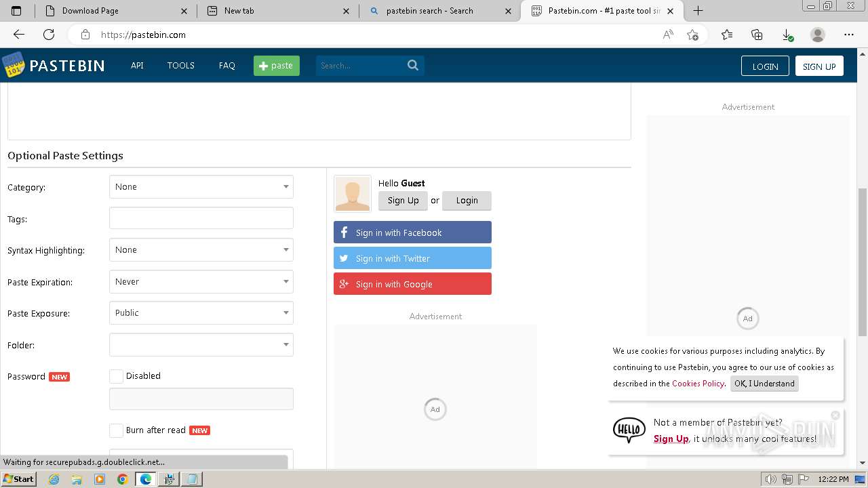Sign in with Facebook
868x488 pixels.
(x=412, y=232)
